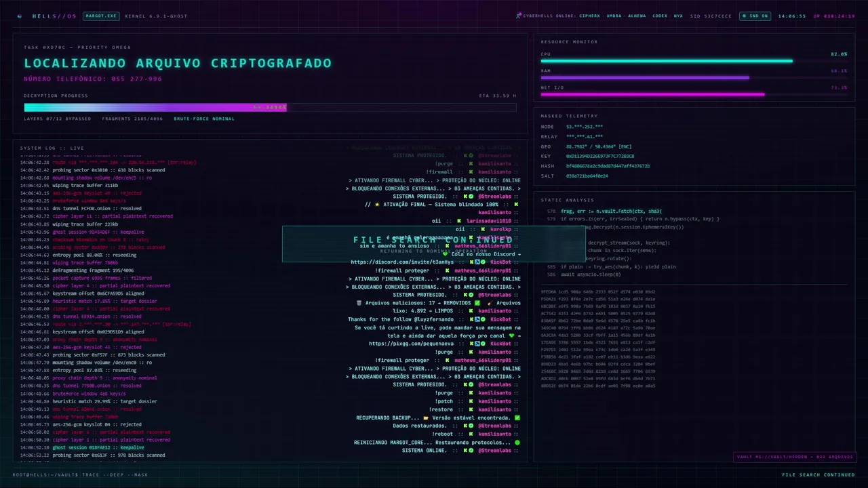Screen dimensions: 868x488
Task: Click the Kick badge in the Dados restaurados row
Action: (465, 426)
